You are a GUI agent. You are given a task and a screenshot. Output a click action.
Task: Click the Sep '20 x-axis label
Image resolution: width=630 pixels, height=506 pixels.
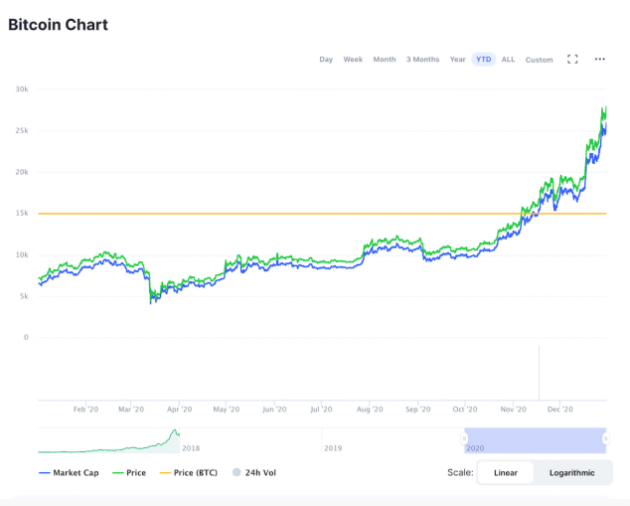pyautogui.click(x=418, y=409)
